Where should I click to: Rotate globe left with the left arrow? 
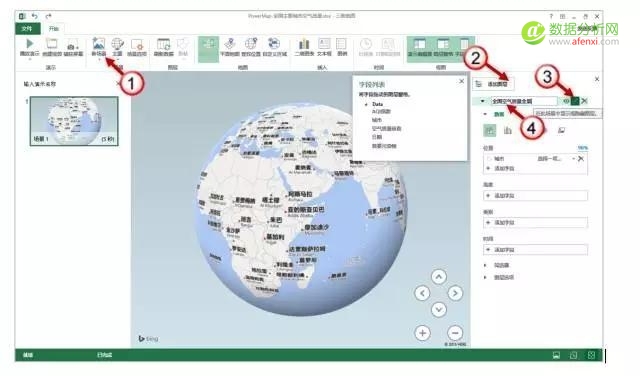(422, 293)
